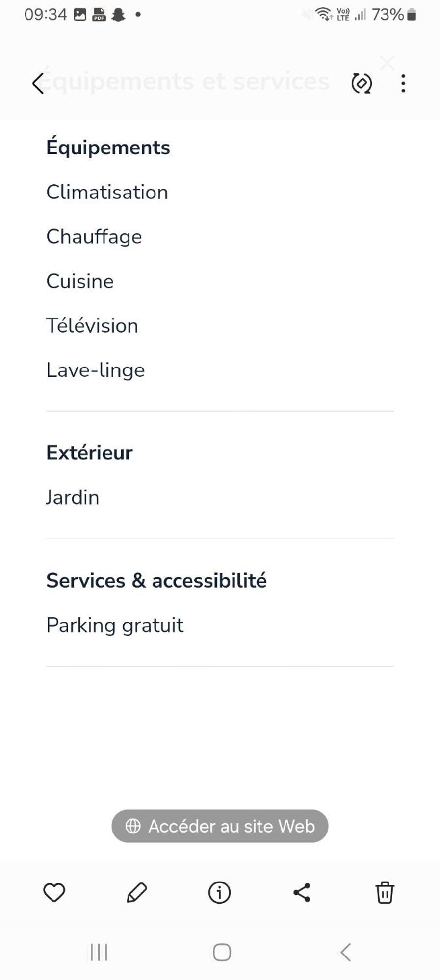Tap the faded close X at top right
Image resolution: width=440 pixels, height=980 pixels.
[x=388, y=63]
